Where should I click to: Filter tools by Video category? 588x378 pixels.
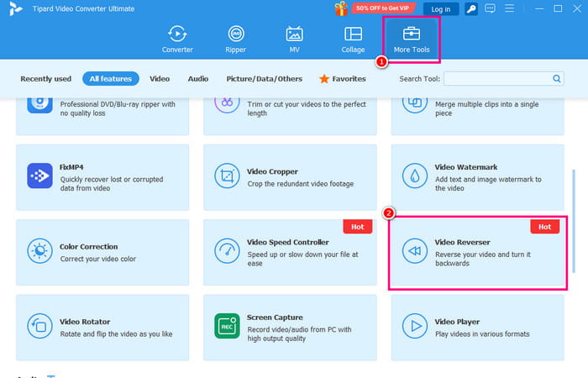tap(160, 79)
